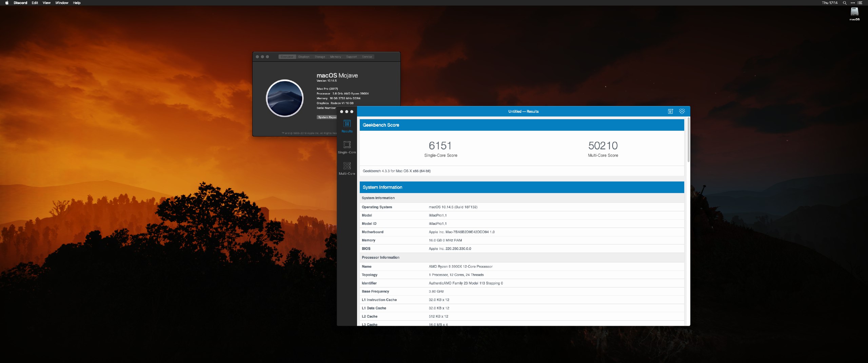This screenshot has width=868, height=363.
Task: Click the BIOS value 220.250.330.0.0
Action: (450, 249)
